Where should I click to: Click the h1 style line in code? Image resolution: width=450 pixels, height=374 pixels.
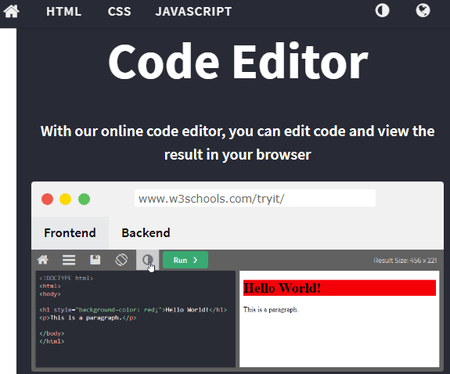(133, 310)
